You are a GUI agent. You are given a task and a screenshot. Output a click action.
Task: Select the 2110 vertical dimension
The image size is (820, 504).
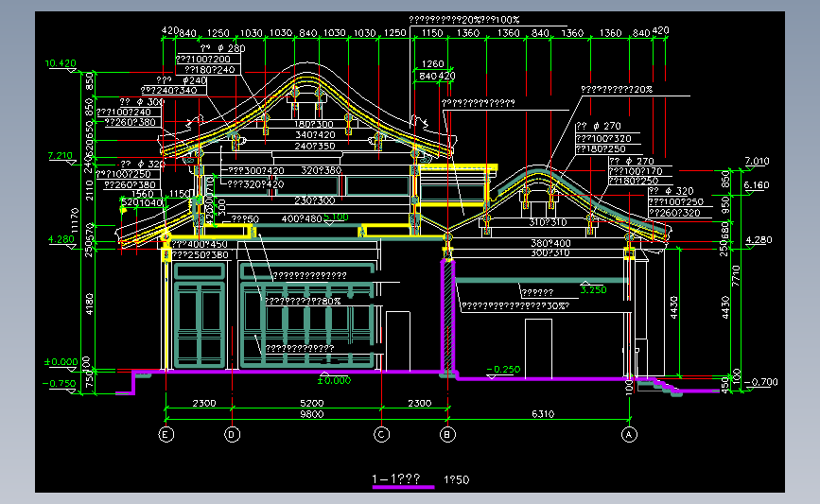(90, 190)
